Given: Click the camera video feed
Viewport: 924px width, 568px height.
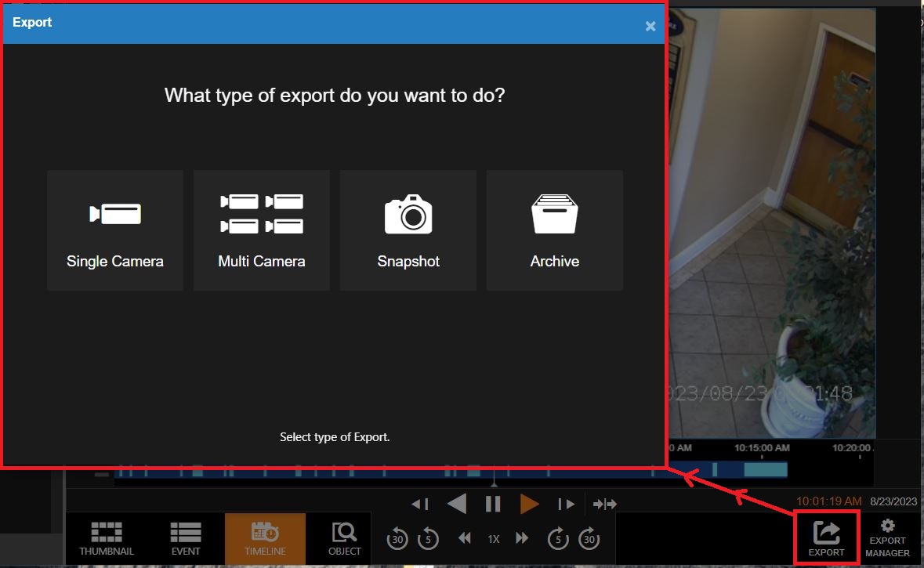Looking at the screenshot, I should coord(772,222).
